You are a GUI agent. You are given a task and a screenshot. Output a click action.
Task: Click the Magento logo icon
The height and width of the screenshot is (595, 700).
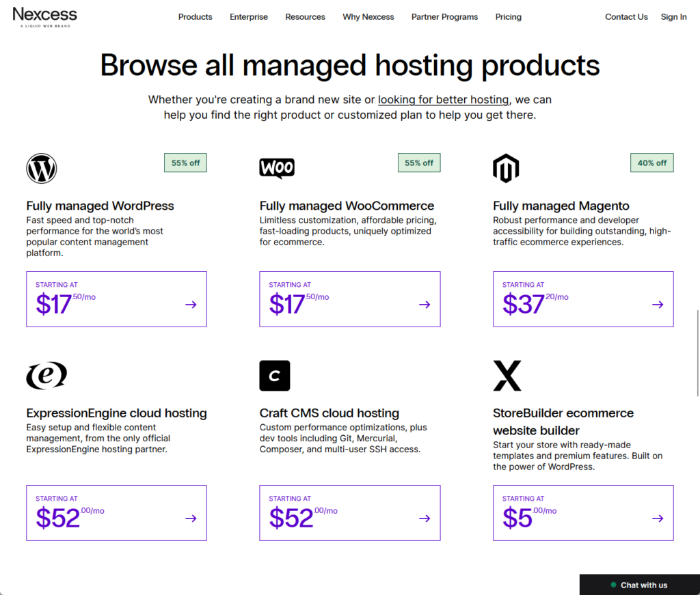(x=506, y=168)
